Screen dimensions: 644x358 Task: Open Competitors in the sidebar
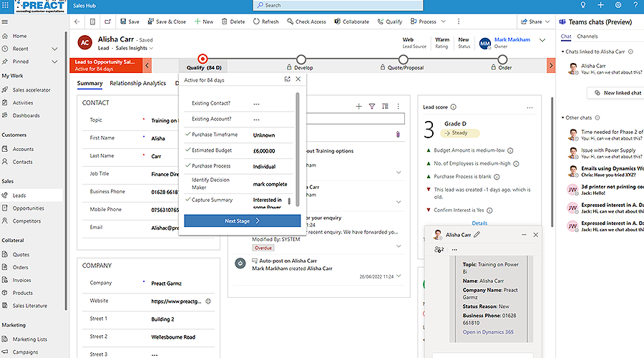[26, 221]
